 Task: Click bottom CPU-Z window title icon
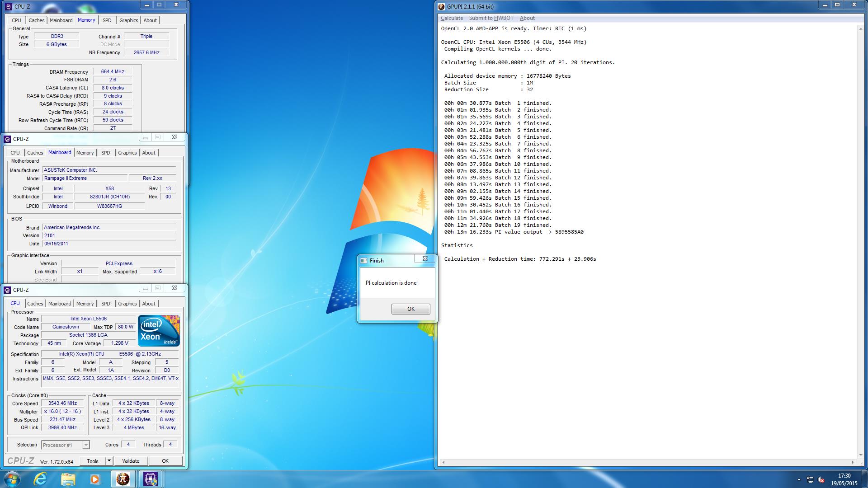pos(7,290)
